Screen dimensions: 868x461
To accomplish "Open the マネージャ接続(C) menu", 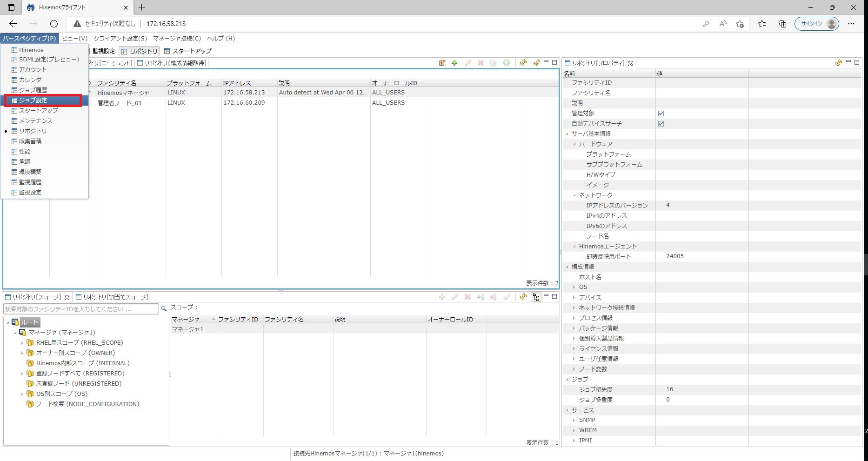I will point(177,39).
